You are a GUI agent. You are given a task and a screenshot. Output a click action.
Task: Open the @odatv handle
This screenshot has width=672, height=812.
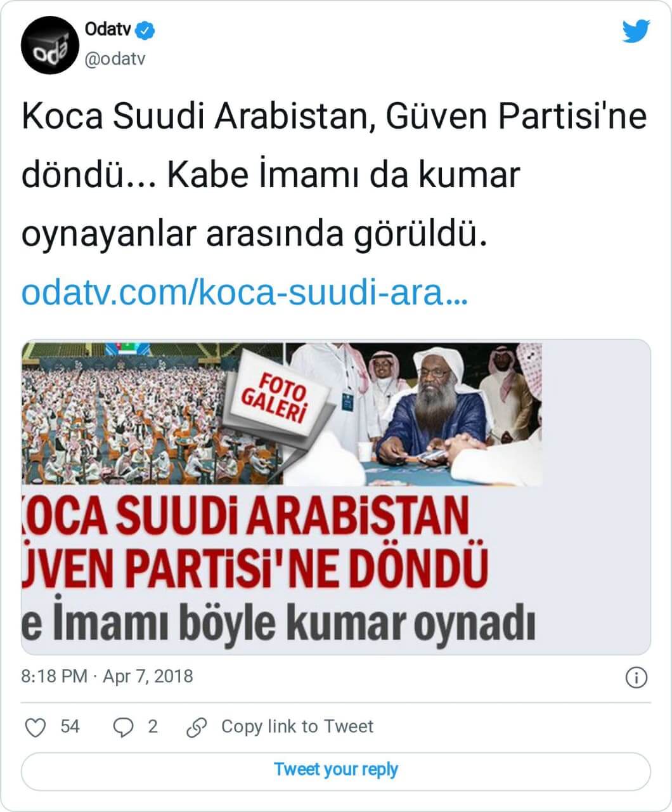point(115,59)
